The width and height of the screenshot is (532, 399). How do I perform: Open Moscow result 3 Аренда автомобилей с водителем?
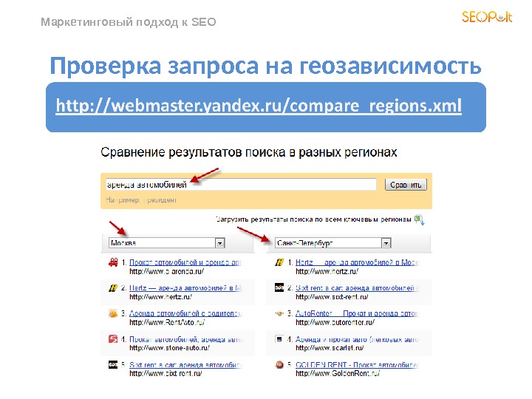pyautogui.click(x=185, y=313)
